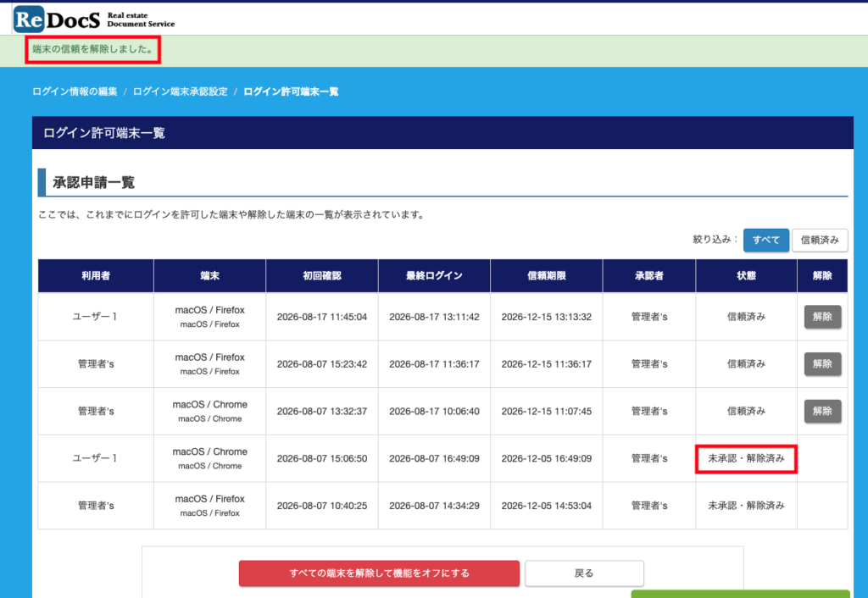
Task: Click the ログイン許可端末一覧 panel title
Action: (x=104, y=133)
